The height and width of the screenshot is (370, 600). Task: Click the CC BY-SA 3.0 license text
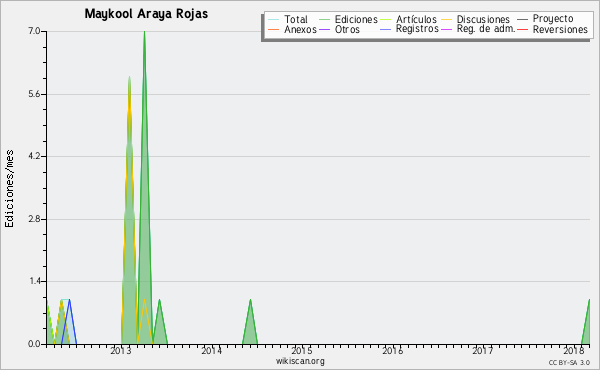point(569,362)
